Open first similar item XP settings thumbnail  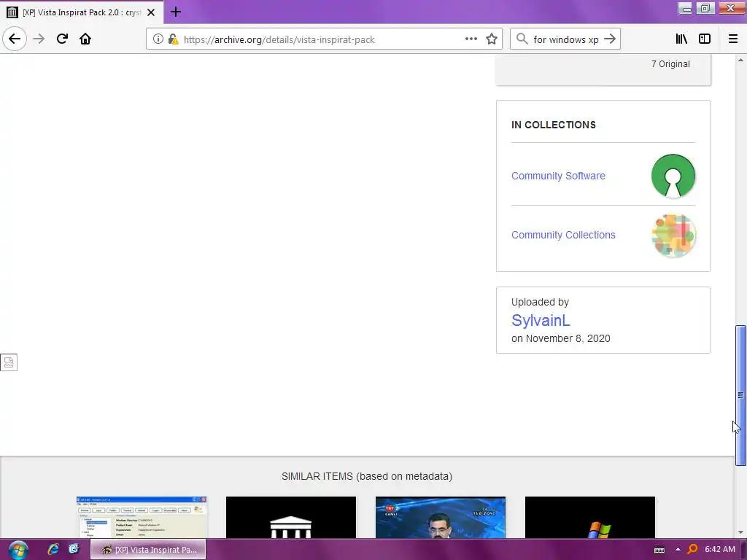pos(142,517)
